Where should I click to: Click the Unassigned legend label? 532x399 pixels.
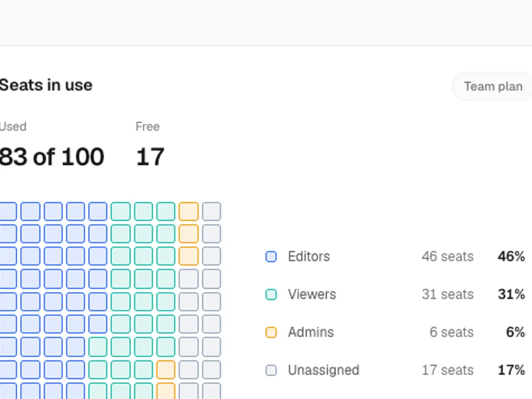tap(324, 370)
